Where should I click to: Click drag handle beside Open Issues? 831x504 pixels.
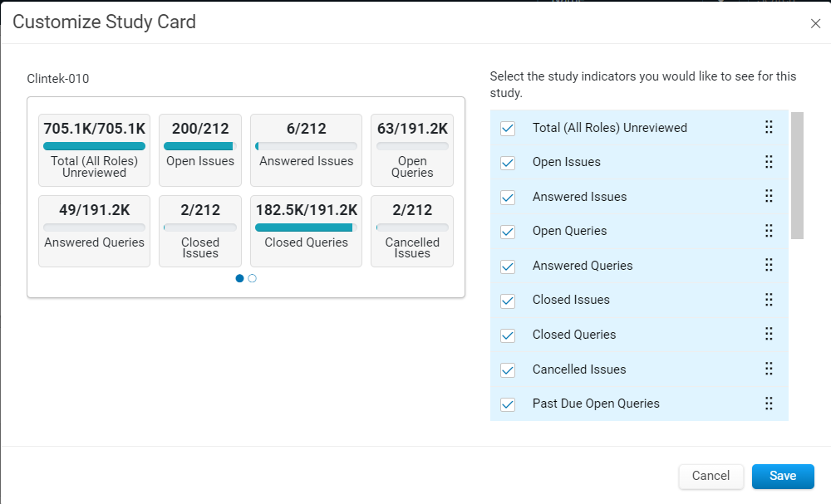769,161
